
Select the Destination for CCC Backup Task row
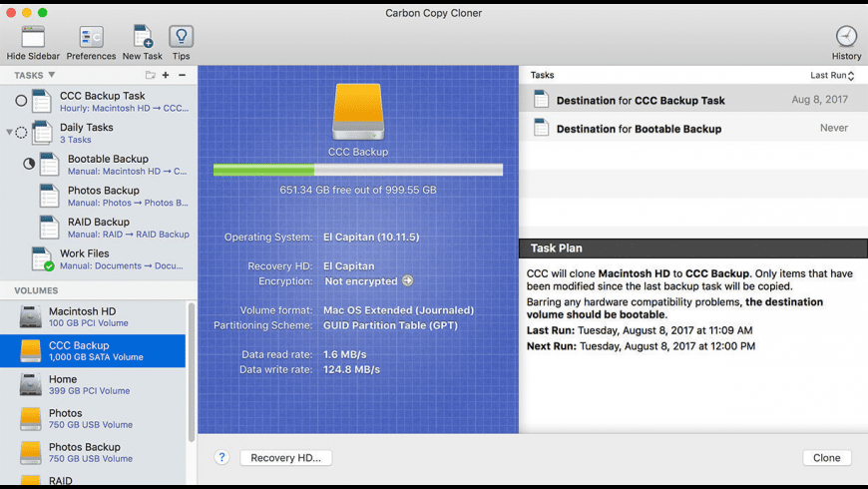(x=693, y=100)
